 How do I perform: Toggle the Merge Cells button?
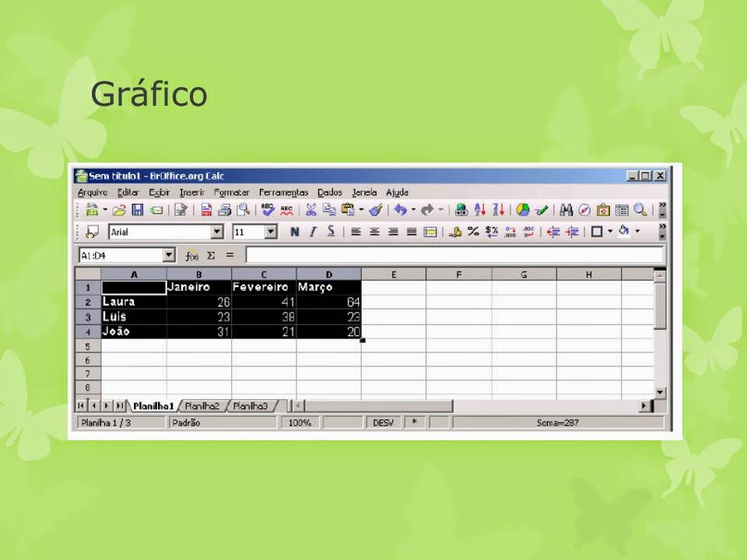click(430, 232)
